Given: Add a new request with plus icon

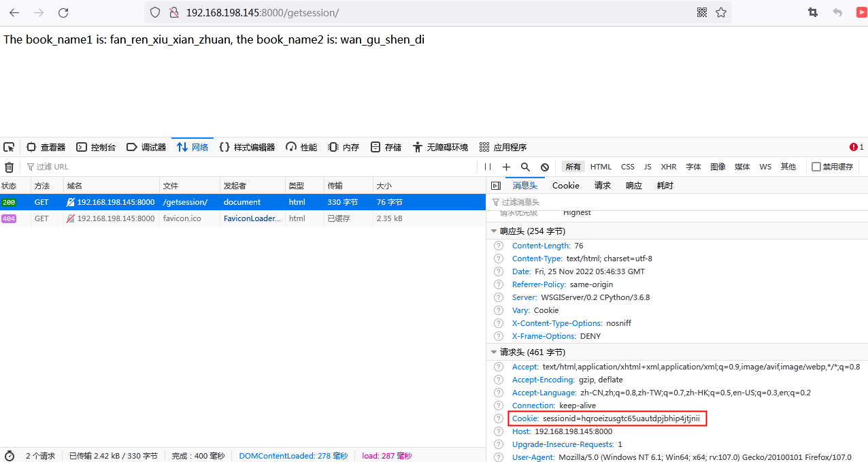Looking at the screenshot, I should [x=506, y=167].
